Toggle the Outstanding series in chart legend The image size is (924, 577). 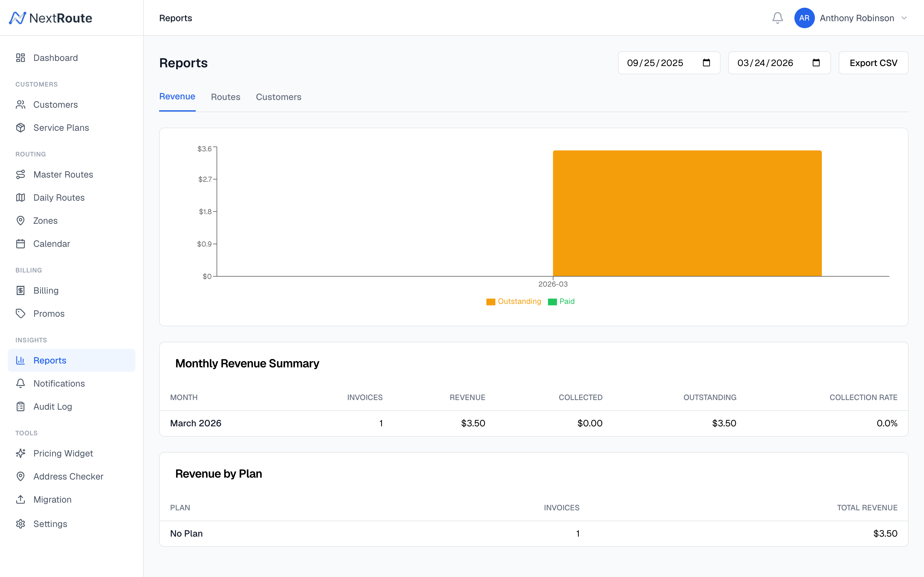tap(514, 301)
